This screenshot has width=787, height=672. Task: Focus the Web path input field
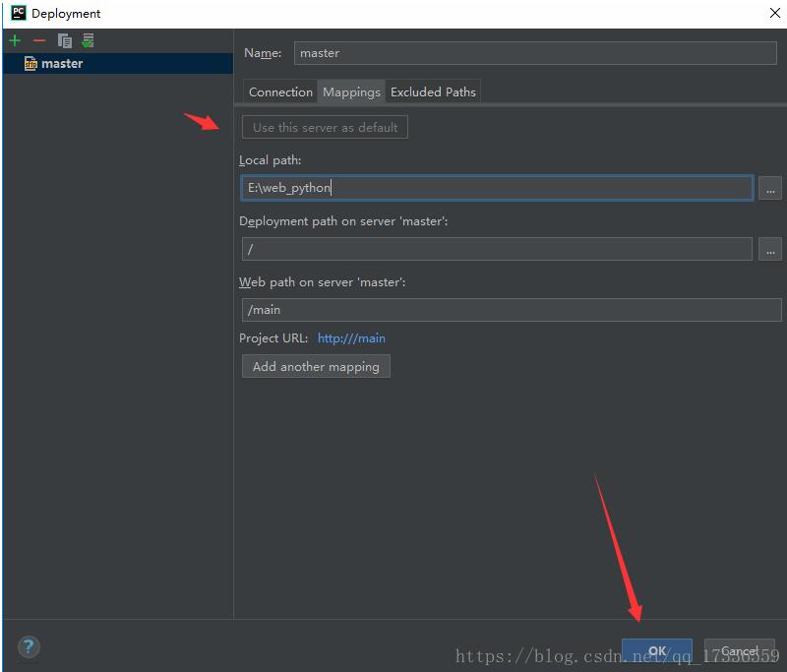(x=512, y=310)
